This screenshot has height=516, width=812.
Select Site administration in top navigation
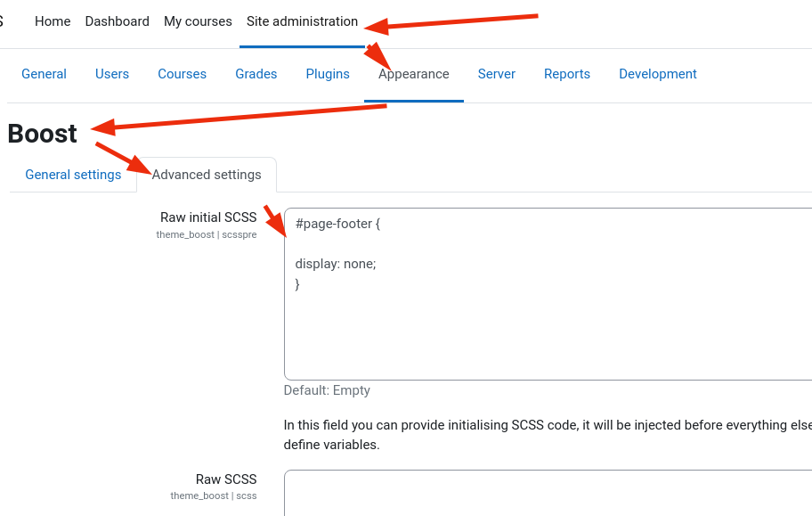click(x=302, y=21)
